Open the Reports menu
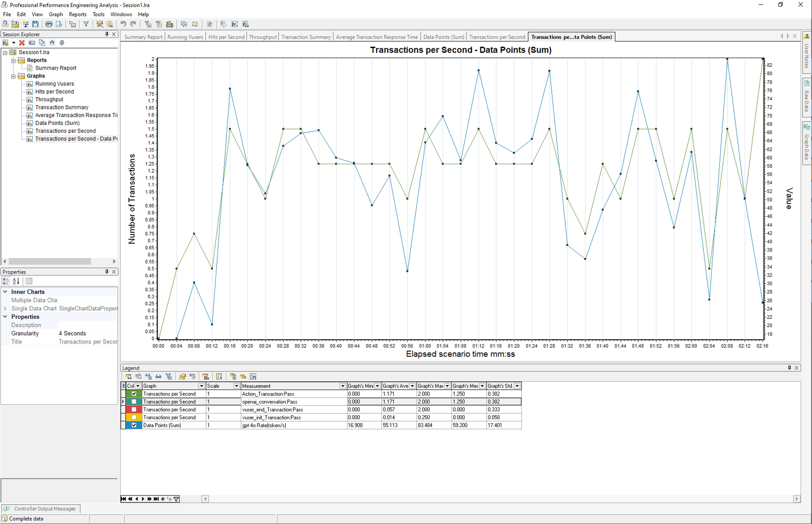This screenshot has height=524, width=812. click(x=78, y=14)
